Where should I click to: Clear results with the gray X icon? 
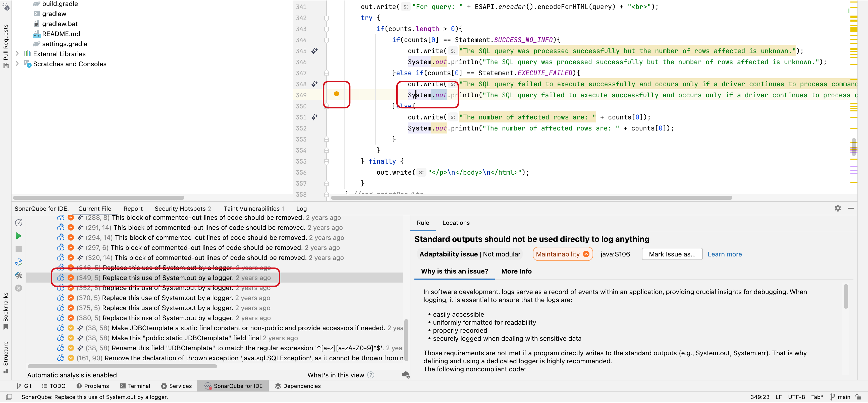[19, 288]
